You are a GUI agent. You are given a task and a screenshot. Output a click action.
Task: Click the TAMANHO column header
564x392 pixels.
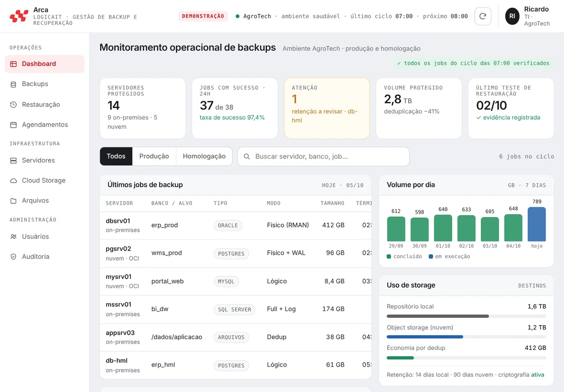(332, 203)
